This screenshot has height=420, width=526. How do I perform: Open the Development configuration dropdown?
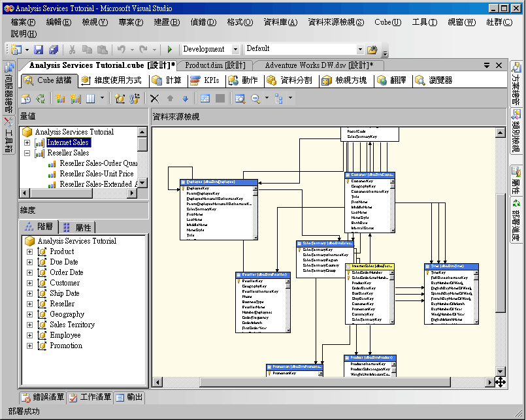point(235,49)
